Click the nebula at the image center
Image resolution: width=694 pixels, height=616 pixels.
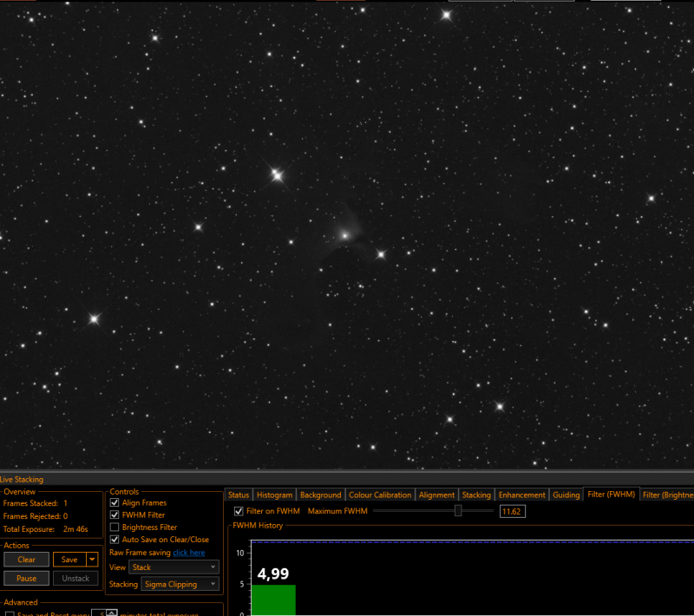(344, 235)
